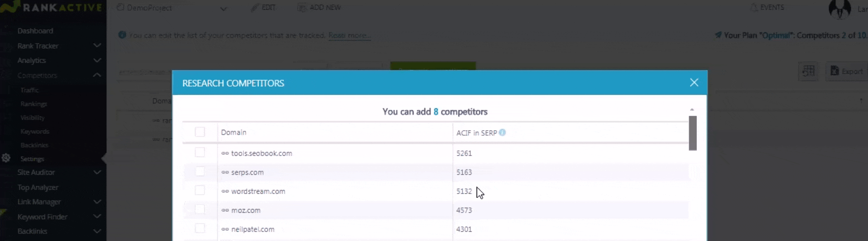Open the EVENTS notifications
The height and width of the screenshot is (241, 868).
click(x=767, y=7)
